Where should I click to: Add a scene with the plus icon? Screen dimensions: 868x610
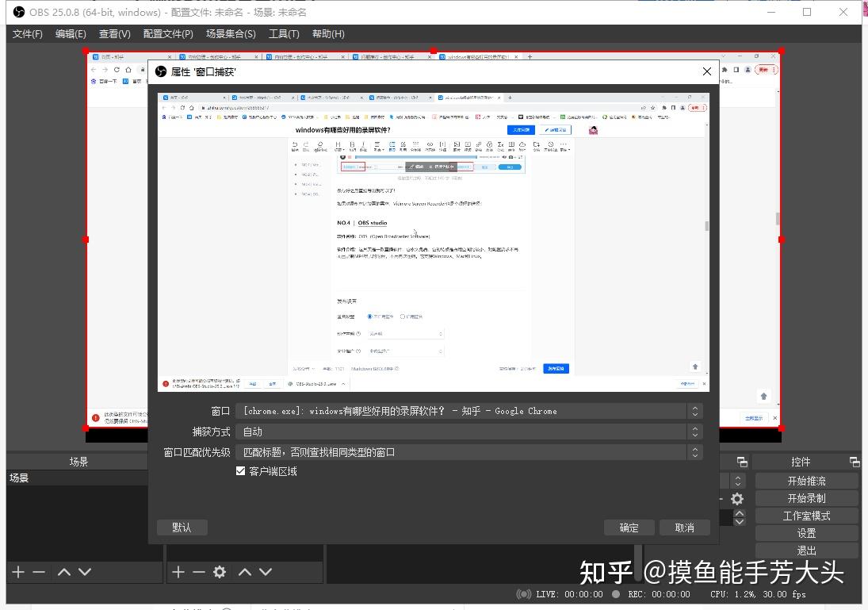pyautogui.click(x=18, y=572)
